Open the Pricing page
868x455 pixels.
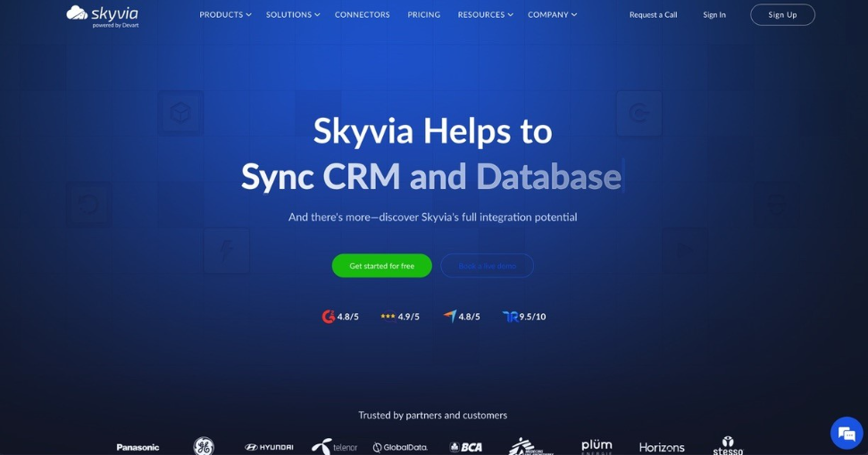(424, 15)
